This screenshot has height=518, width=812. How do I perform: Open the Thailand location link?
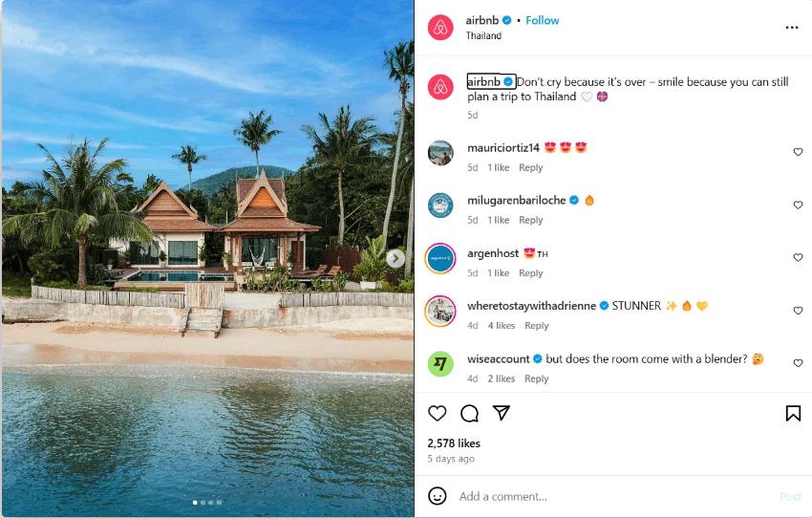coord(483,35)
